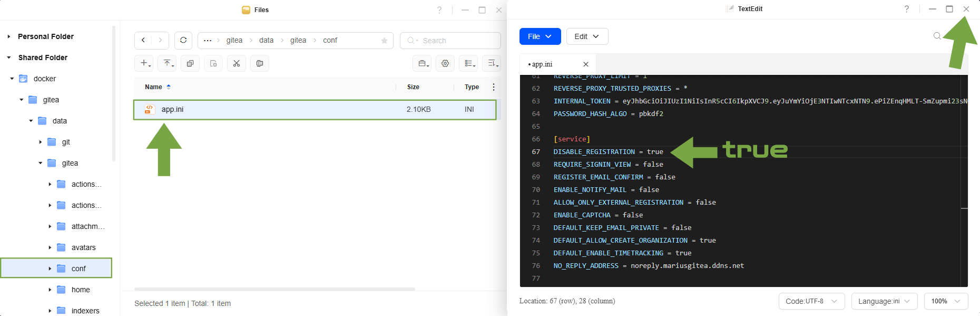Select the docker folder in tree
Viewport: 980px width, 316px height.
point(44,79)
